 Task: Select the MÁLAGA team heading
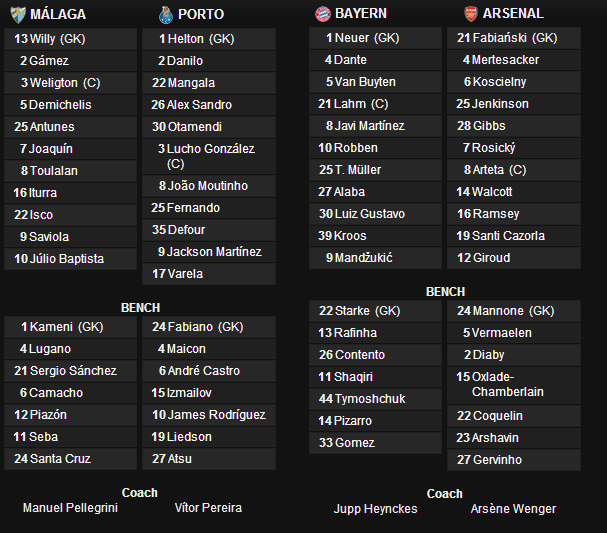pyautogui.click(x=58, y=14)
